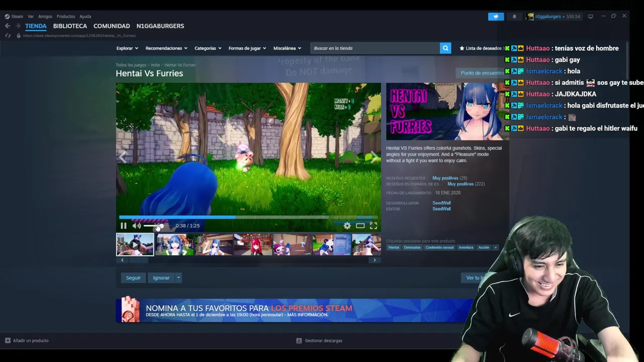Viewport: 644px width, 362px height.
Task: Adjust the trailer volume slider
Action: [153, 226]
